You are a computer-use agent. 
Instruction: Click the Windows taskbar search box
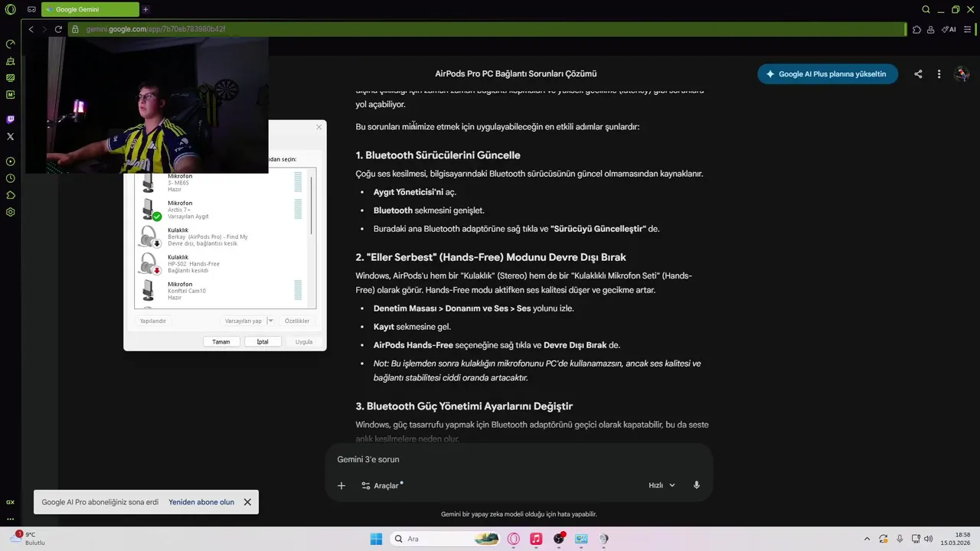coord(444,539)
